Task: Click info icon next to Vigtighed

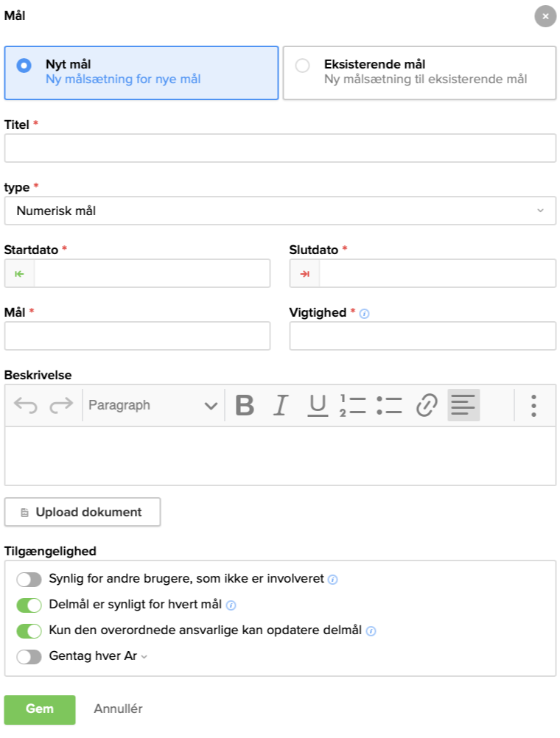Action: (x=365, y=314)
